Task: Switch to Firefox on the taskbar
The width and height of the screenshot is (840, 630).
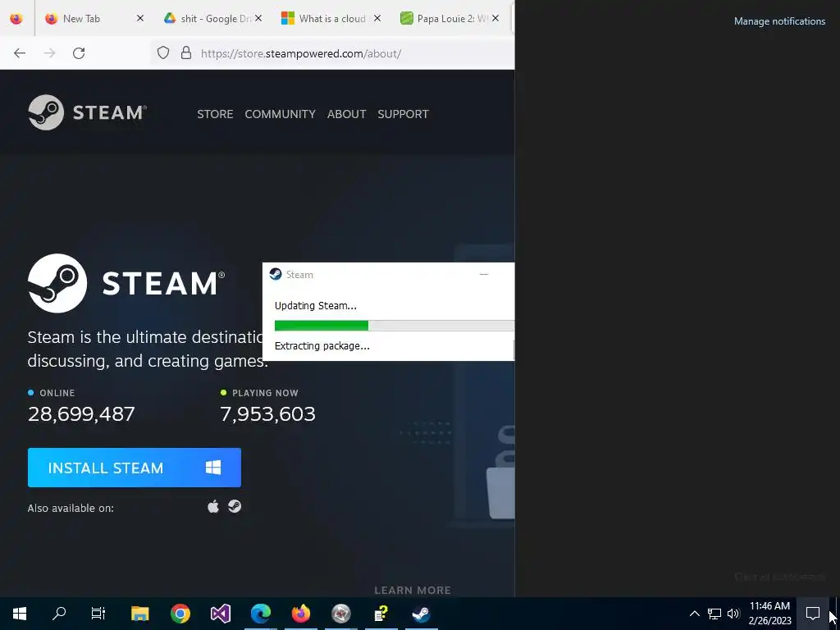Action: coord(301,614)
